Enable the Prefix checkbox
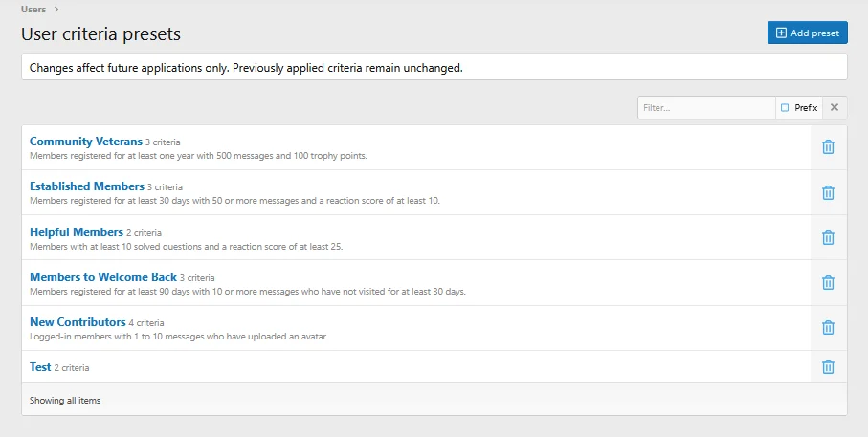Screen dimensions: 868x437 click(x=785, y=108)
